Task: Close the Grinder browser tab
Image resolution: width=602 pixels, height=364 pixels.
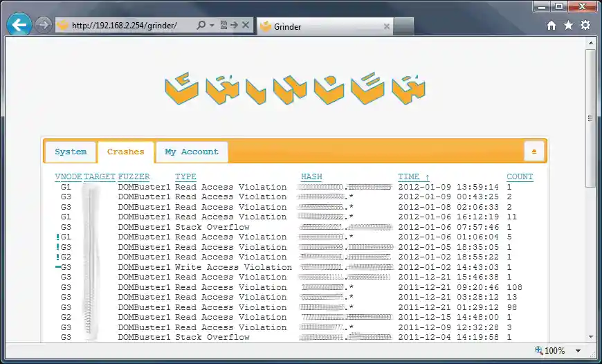Action: [387, 26]
